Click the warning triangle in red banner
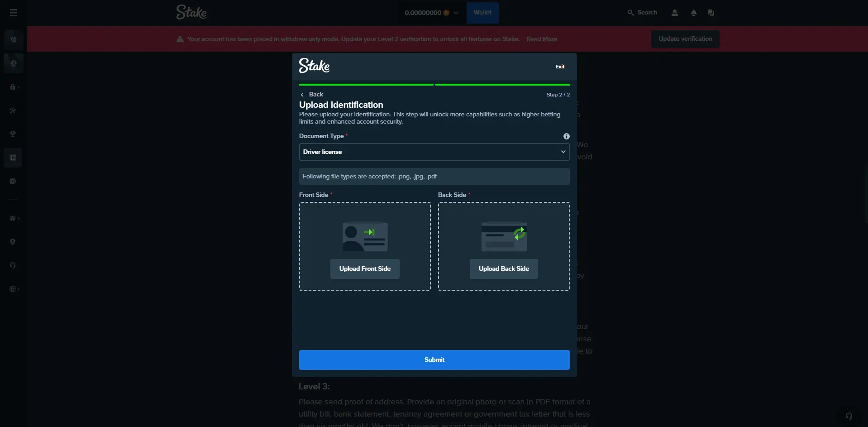The image size is (868, 427). point(180,39)
